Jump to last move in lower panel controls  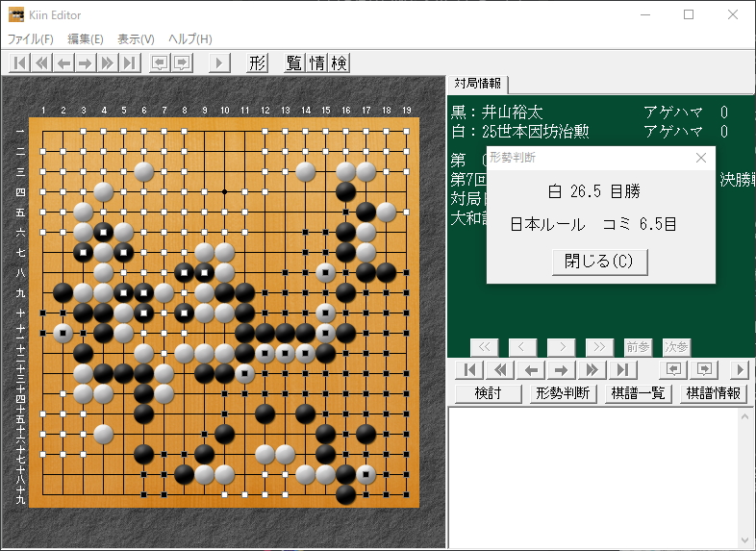622,370
